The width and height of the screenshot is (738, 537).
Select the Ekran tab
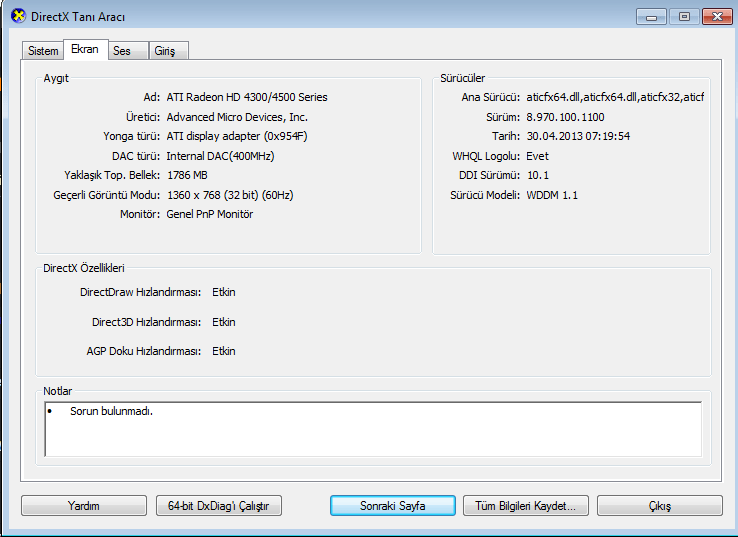tap(85, 49)
